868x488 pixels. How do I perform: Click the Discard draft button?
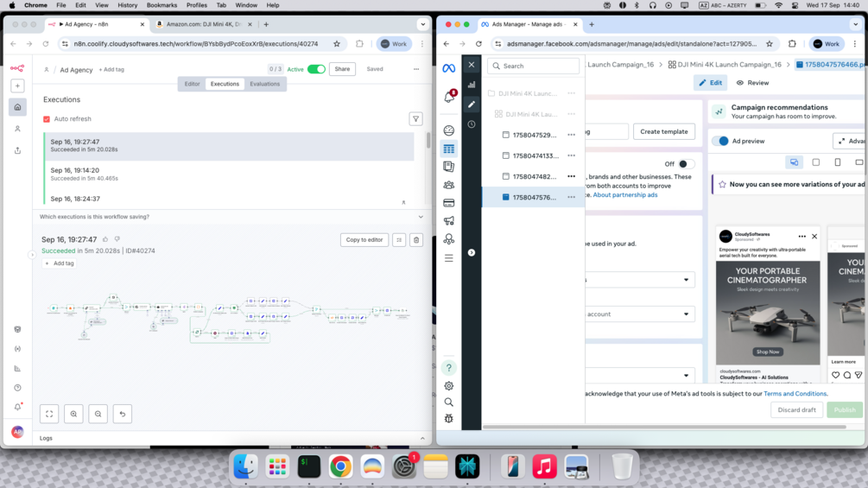(x=796, y=410)
